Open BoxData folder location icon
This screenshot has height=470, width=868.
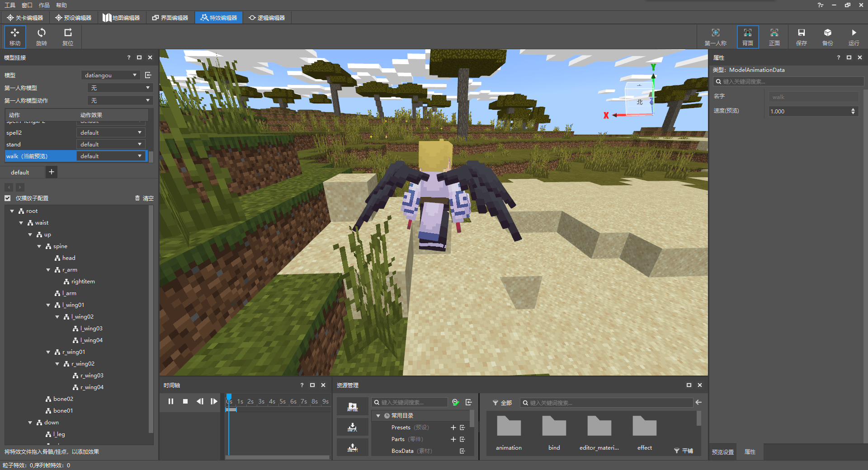pos(462,451)
